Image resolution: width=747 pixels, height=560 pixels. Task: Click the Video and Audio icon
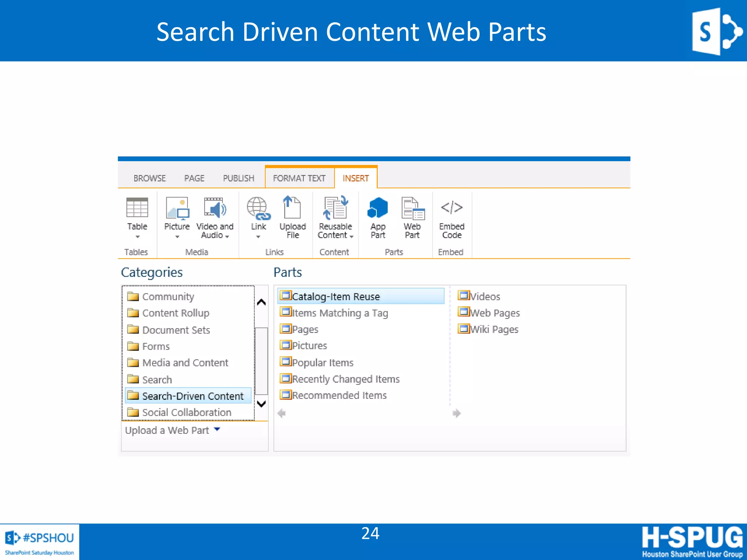pos(215,207)
